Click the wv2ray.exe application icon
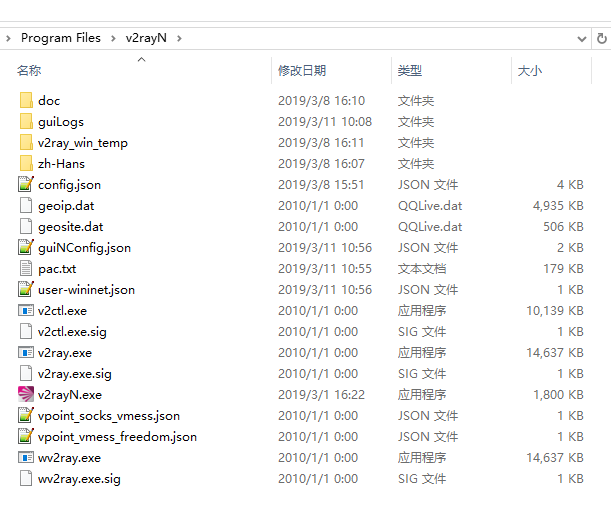Viewport: 611px width, 530px height. pos(26,458)
